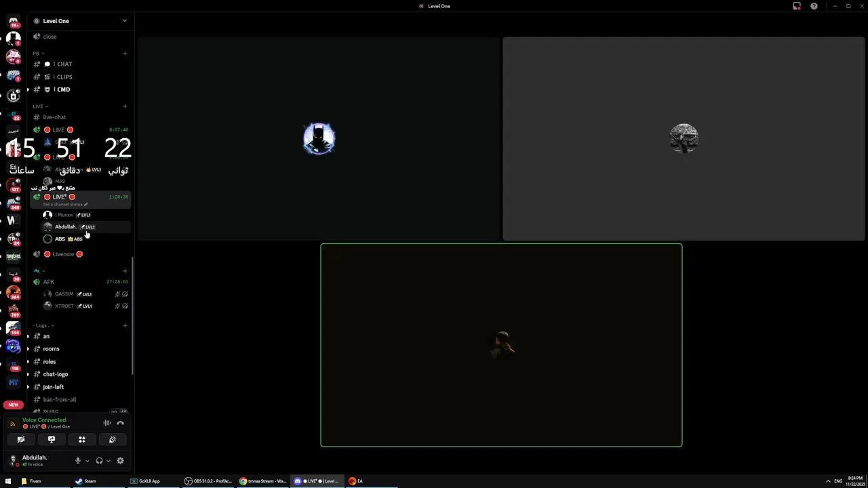Mute the microphone

tap(77, 461)
